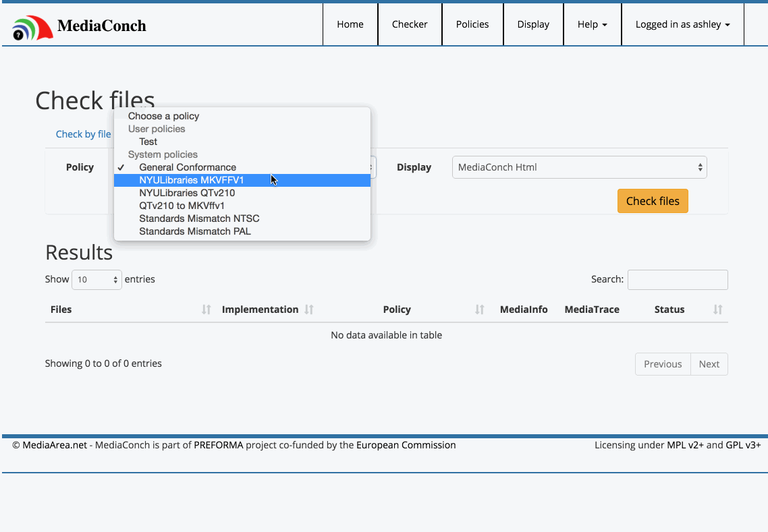768x532 pixels.
Task: Go to Next results page
Action: point(709,364)
